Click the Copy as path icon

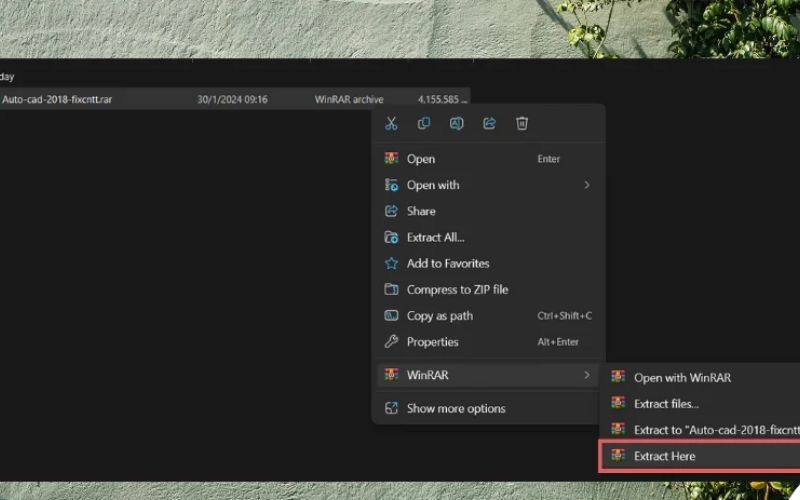tap(391, 315)
